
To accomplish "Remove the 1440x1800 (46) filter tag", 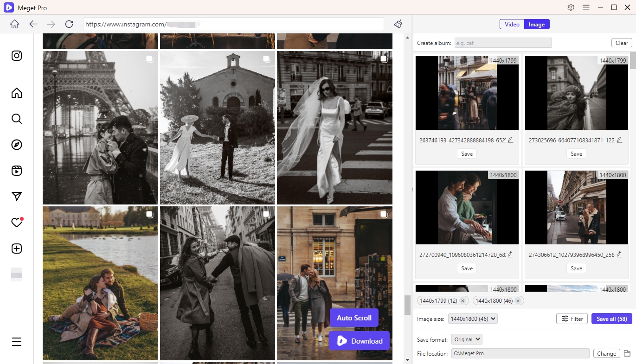I will point(518,301).
